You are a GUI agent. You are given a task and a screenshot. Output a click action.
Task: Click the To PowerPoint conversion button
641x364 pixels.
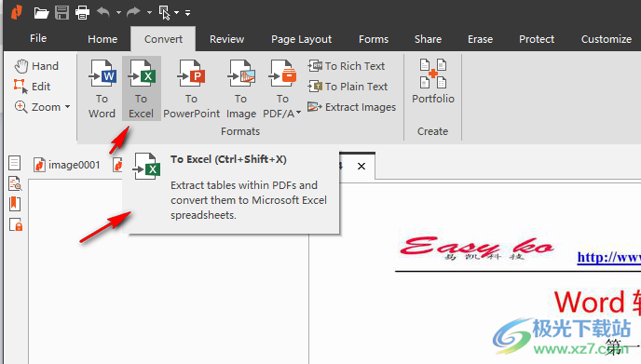pos(191,88)
